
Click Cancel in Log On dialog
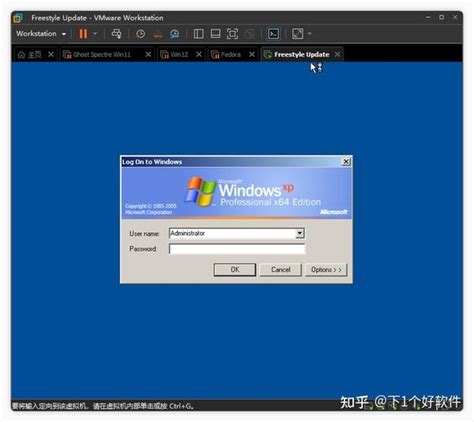pos(281,269)
